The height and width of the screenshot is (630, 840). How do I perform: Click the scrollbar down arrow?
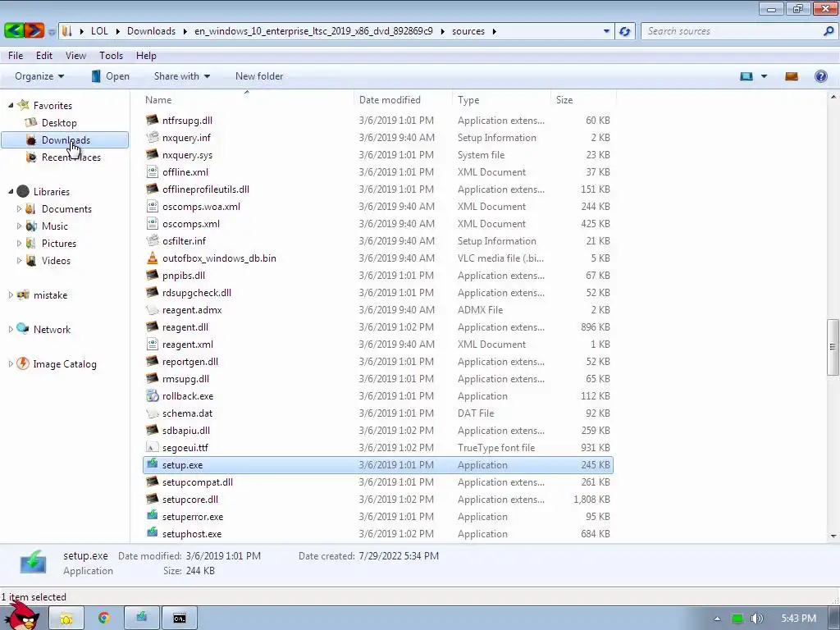point(833,536)
